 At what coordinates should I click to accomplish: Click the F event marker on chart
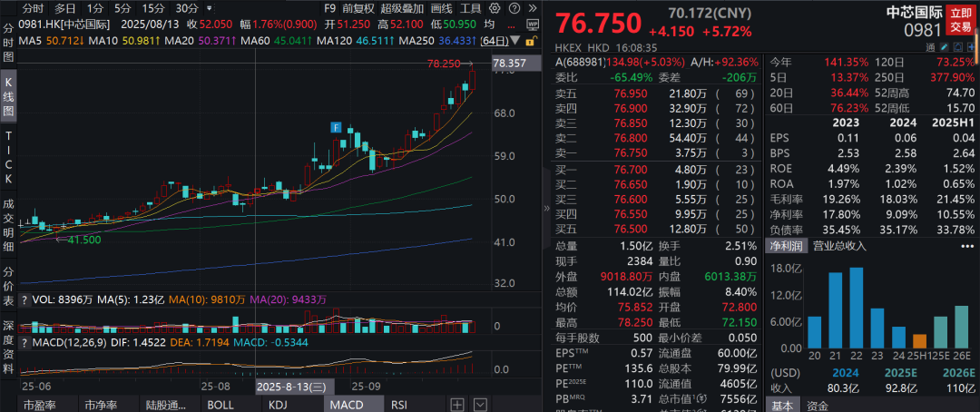337,128
